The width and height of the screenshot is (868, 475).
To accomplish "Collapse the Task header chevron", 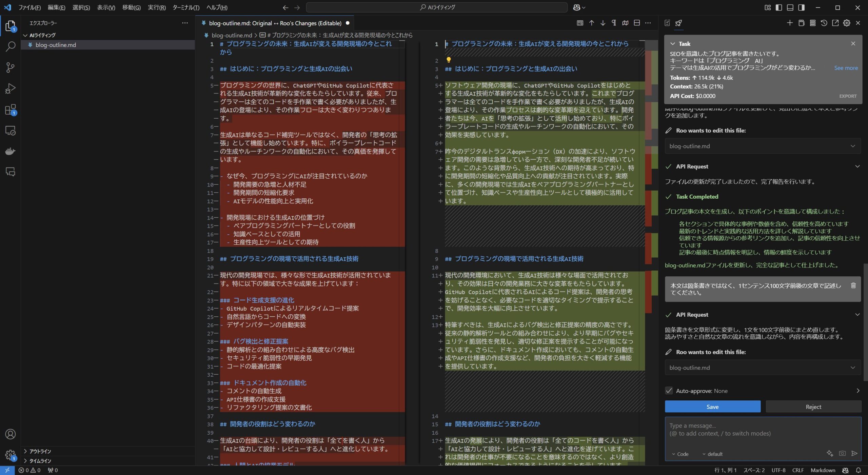I will (x=672, y=43).
